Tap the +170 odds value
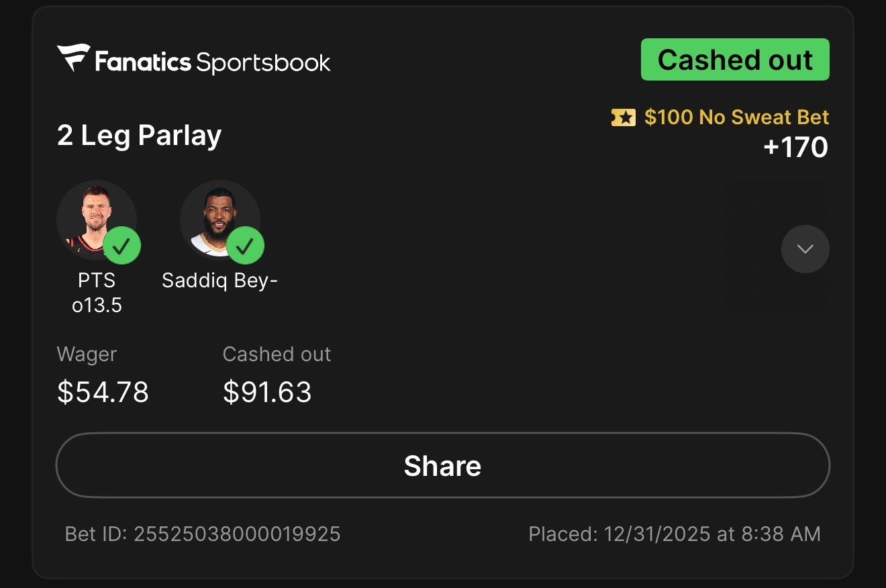The height and width of the screenshot is (588, 886). click(x=796, y=147)
